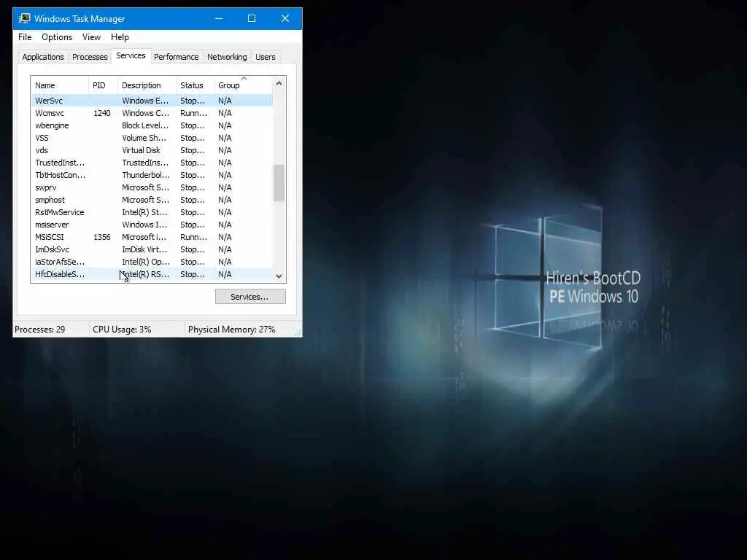Select the VSS service row
747x560 pixels.
pyautogui.click(x=152, y=138)
